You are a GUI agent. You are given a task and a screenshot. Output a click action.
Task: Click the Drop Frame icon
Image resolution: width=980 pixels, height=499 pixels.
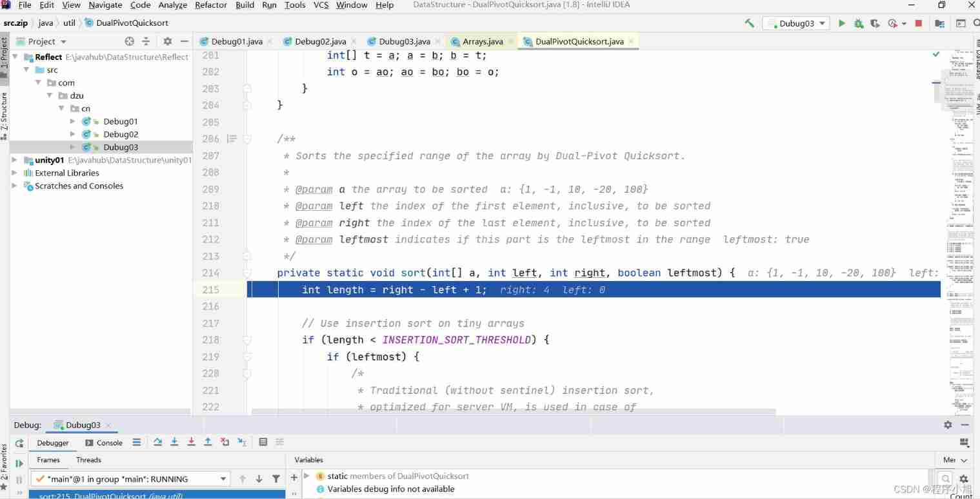point(225,442)
